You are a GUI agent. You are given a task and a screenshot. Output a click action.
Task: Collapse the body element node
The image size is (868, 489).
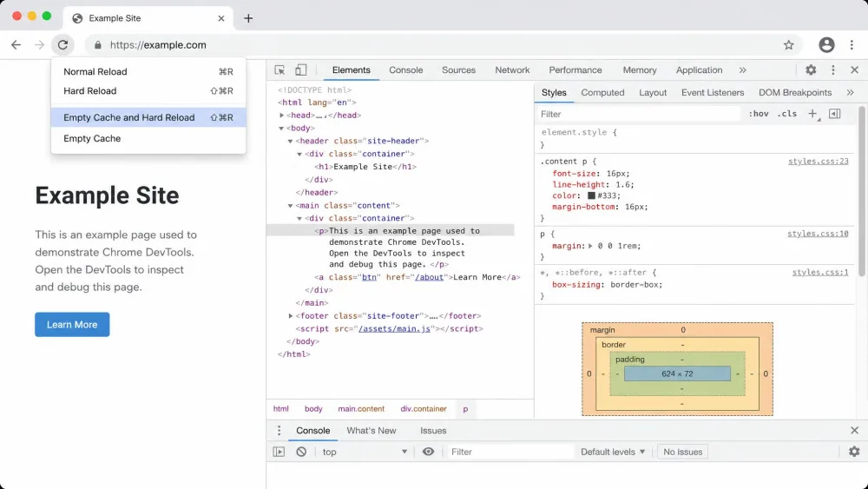point(281,128)
